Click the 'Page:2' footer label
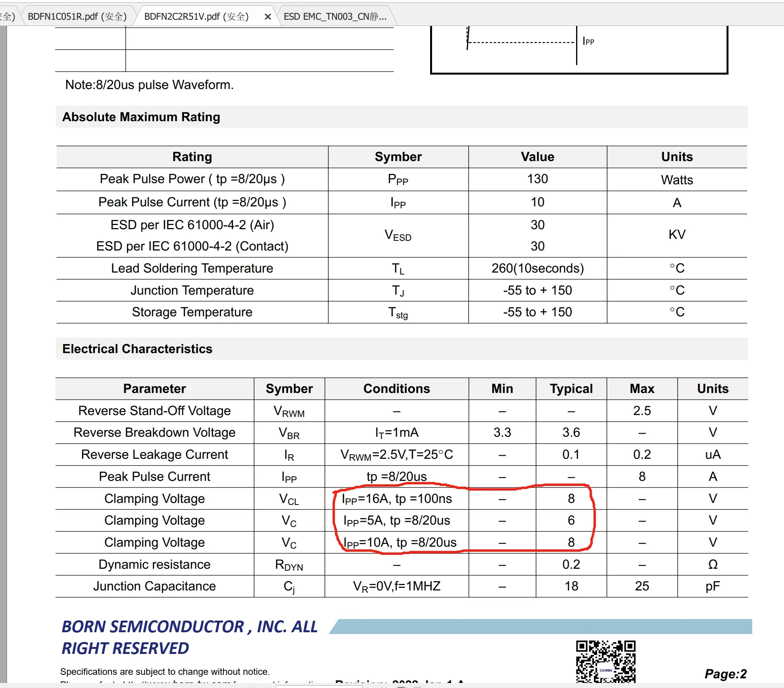Viewport: 784px width, 688px height. (x=726, y=674)
